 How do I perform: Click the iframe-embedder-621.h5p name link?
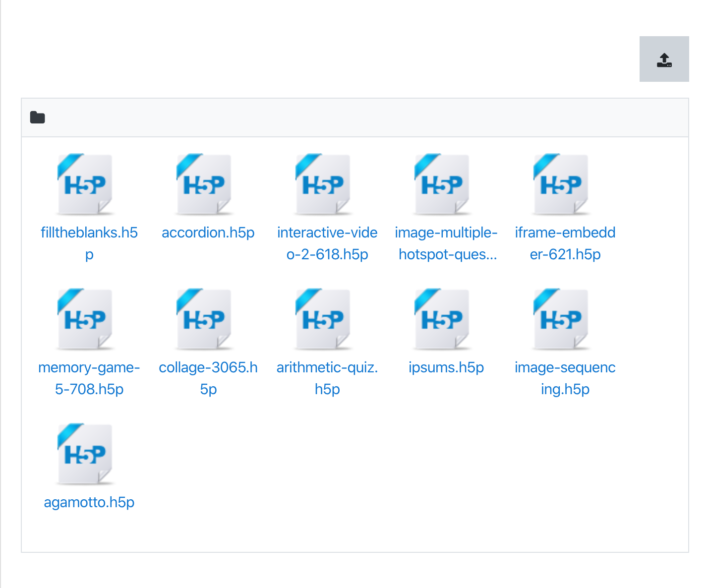point(565,243)
